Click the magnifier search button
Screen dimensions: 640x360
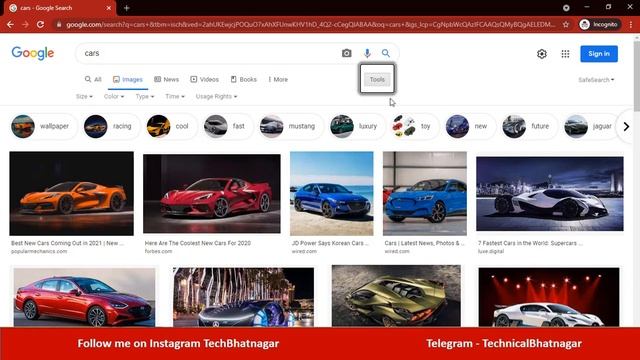point(386,53)
